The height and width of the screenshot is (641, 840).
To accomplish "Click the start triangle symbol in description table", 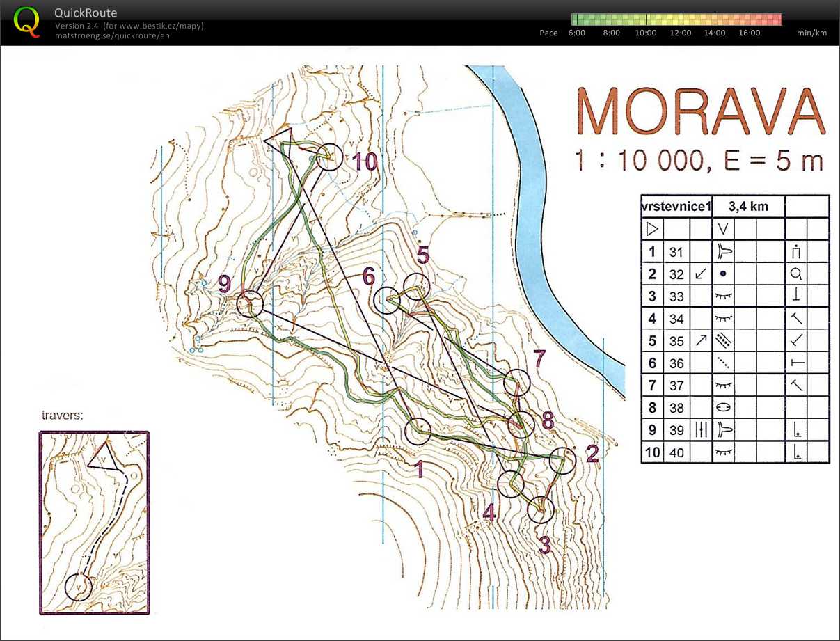I will (x=651, y=228).
